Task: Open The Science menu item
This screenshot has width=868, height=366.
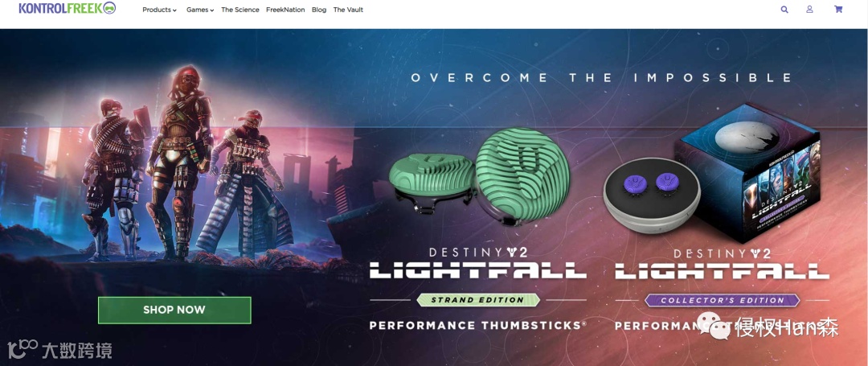Action: (x=240, y=10)
